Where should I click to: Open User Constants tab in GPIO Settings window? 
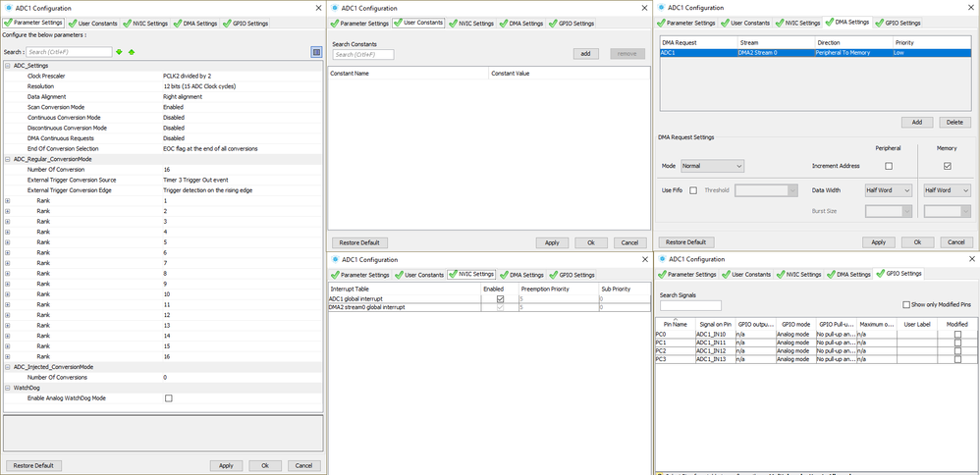coord(746,275)
